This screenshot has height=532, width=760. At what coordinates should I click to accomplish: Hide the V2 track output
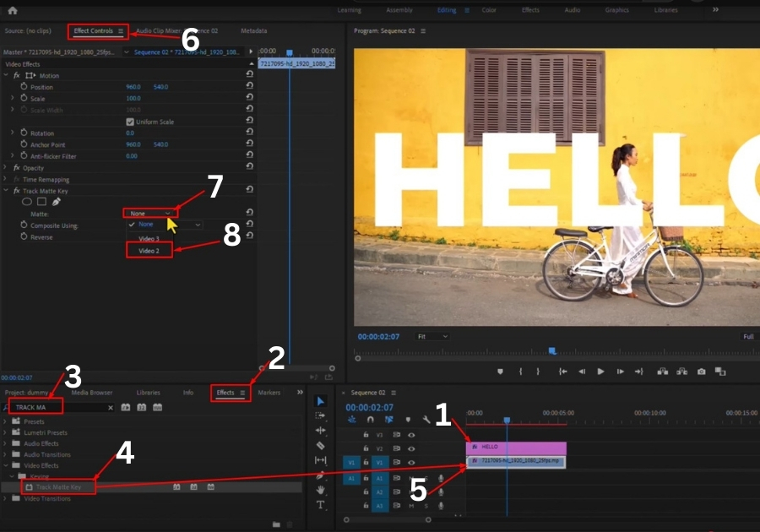coord(411,448)
